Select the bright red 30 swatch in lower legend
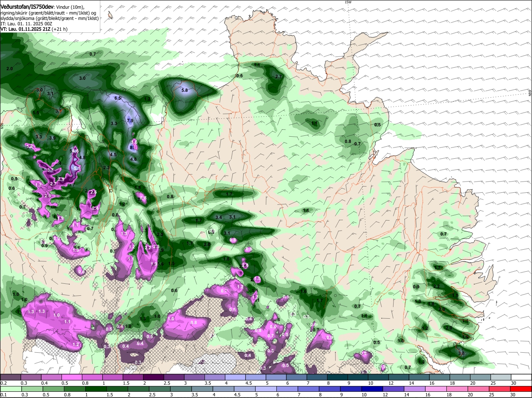This screenshot has width=532, height=398. pyautogui.click(x=522, y=389)
